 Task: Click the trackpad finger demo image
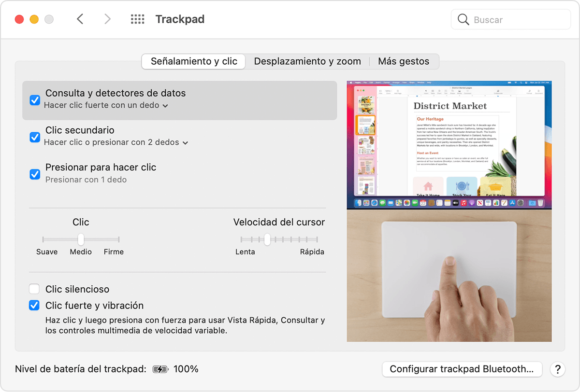coord(449,276)
